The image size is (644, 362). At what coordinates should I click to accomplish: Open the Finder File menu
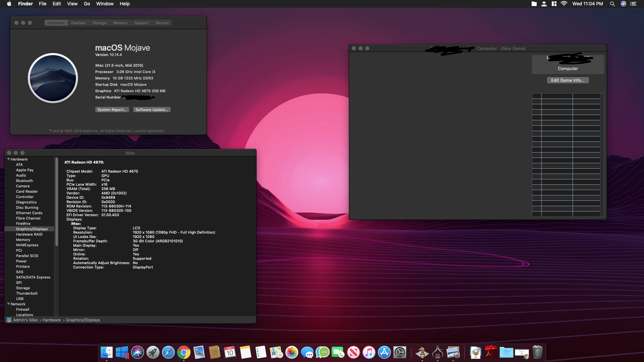[x=43, y=4]
